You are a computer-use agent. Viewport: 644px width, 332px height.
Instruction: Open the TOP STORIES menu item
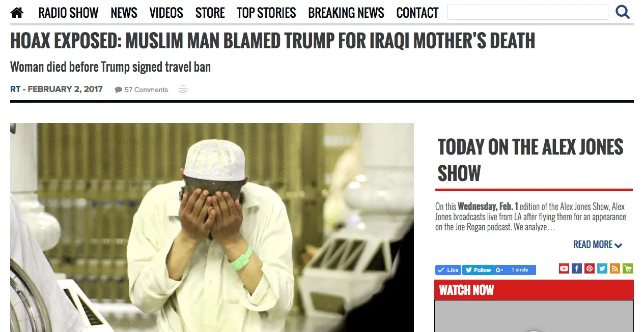[x=266, y=13]
